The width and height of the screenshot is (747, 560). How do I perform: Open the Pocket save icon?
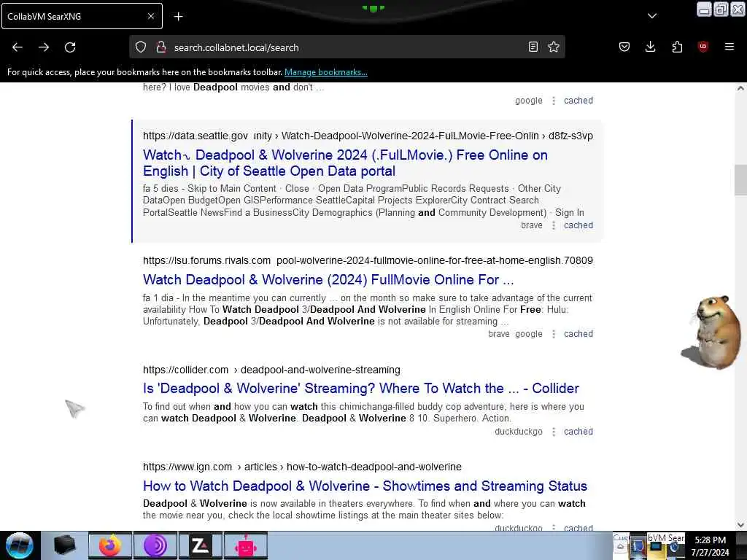coord(624,47)
